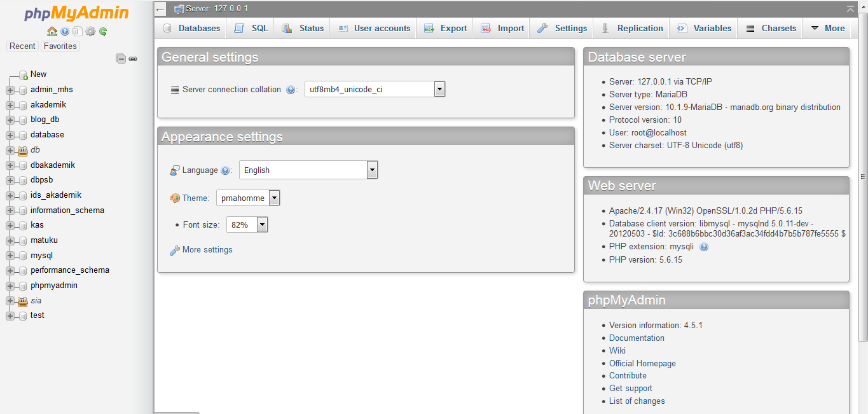868x414 pixels.
Task: Select the matuku database in tree
Action: pos(44,240)
